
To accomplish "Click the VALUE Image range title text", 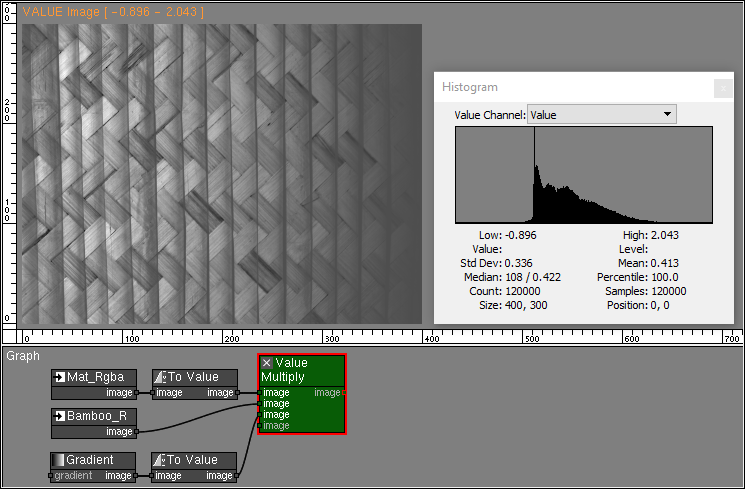I will (x=112, y=13).
